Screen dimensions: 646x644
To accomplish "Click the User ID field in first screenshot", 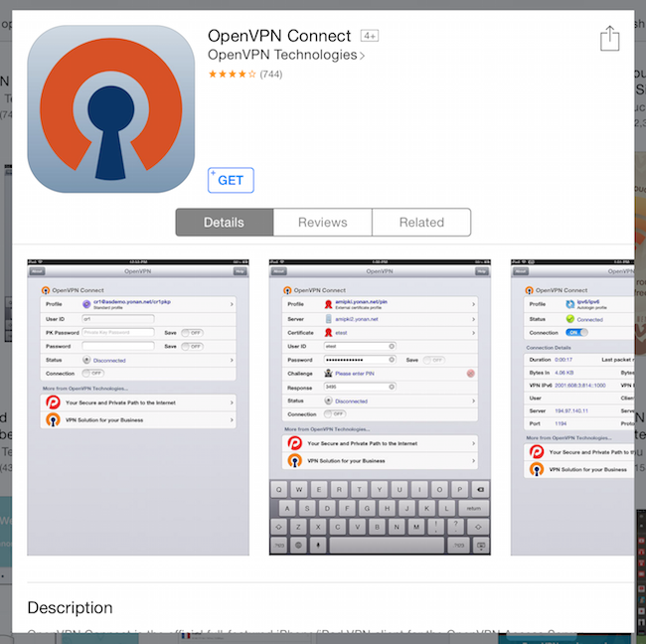I will point(119,318).
